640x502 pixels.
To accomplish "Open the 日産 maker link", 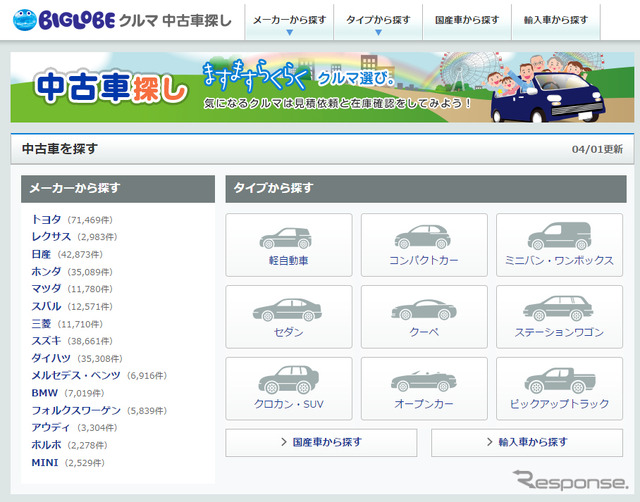I will [41, 254].
